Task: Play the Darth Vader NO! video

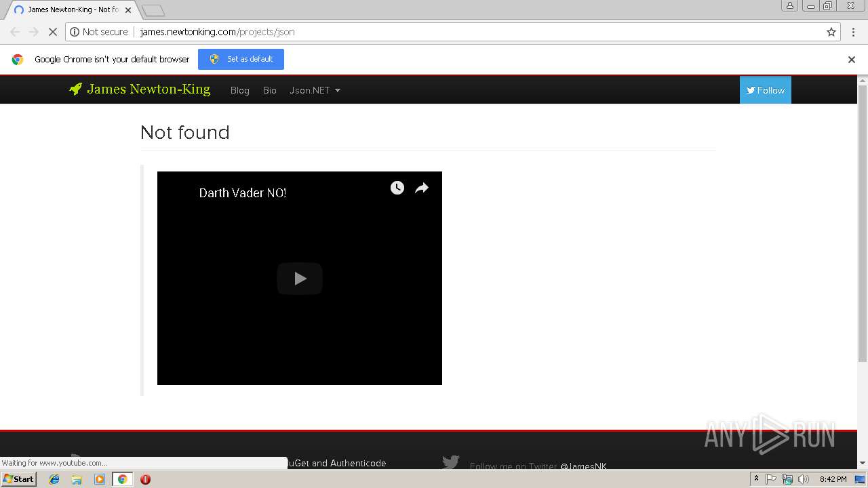Action: click(x=300, y=279)
